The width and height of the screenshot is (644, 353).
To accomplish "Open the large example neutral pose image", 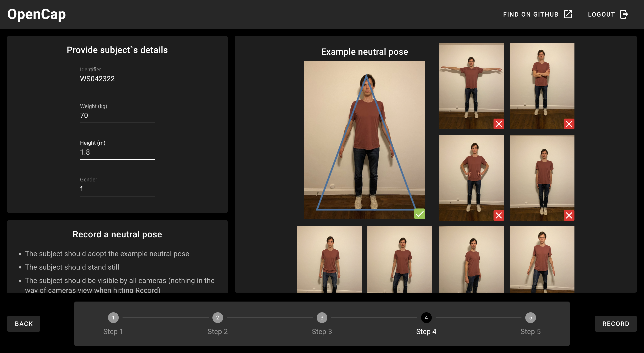I will 364,140.
